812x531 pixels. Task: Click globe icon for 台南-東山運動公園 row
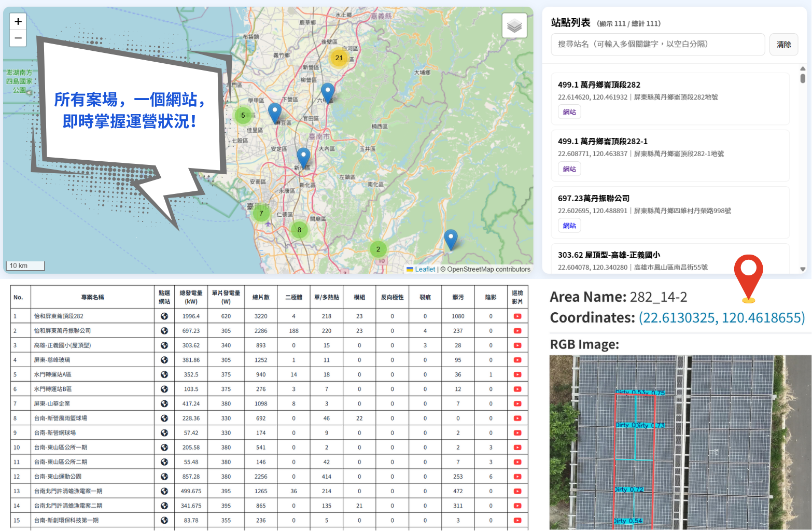coord(164,477)
